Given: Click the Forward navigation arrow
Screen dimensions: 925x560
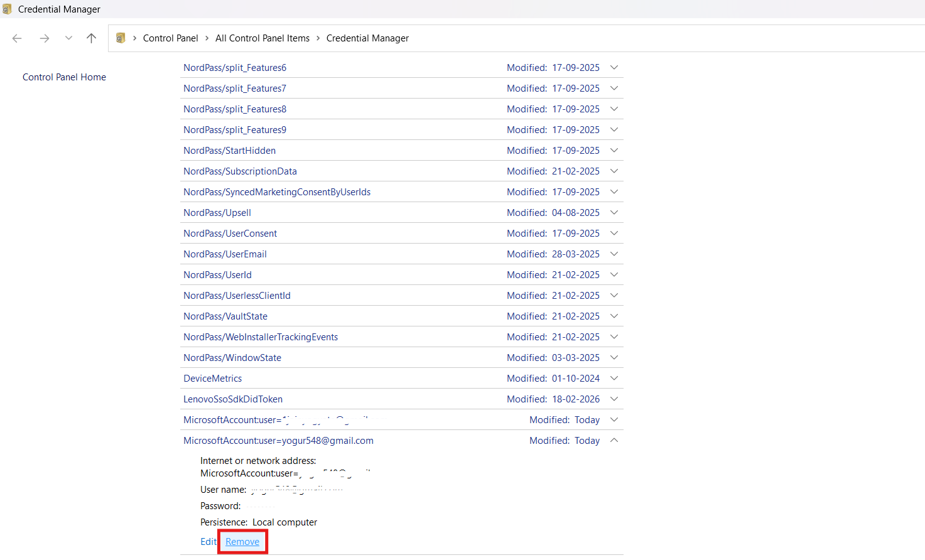Looking at the screenshot, I should (44, 38).
